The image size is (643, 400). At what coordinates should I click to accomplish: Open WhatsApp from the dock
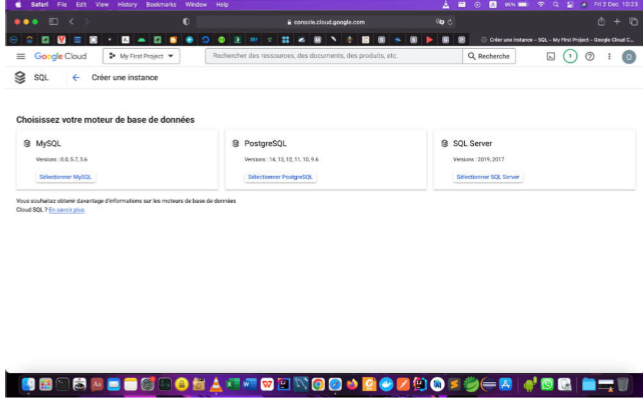click(x=547, y=384)
